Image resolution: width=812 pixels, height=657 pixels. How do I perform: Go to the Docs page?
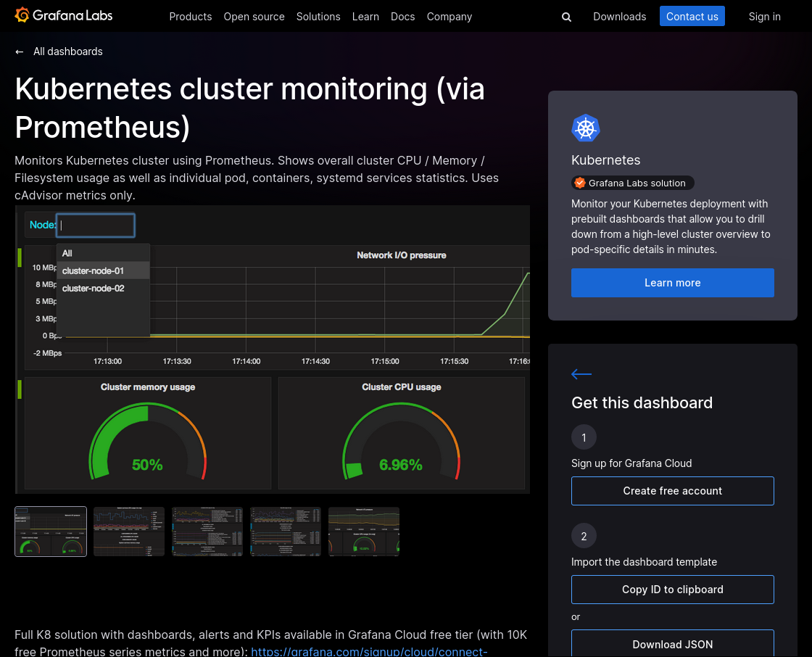(402, 17)
